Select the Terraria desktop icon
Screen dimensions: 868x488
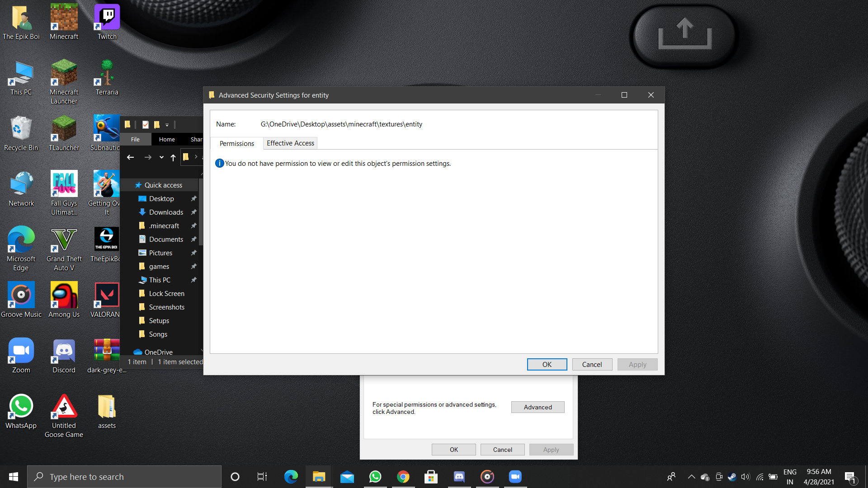[x=107, y=77]
